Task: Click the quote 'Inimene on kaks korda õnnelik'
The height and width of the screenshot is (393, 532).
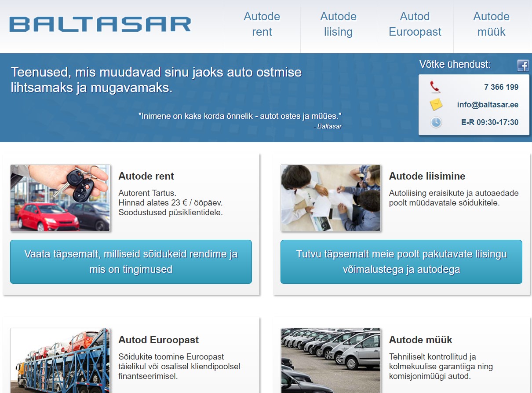Action: (x=240, y=116)
